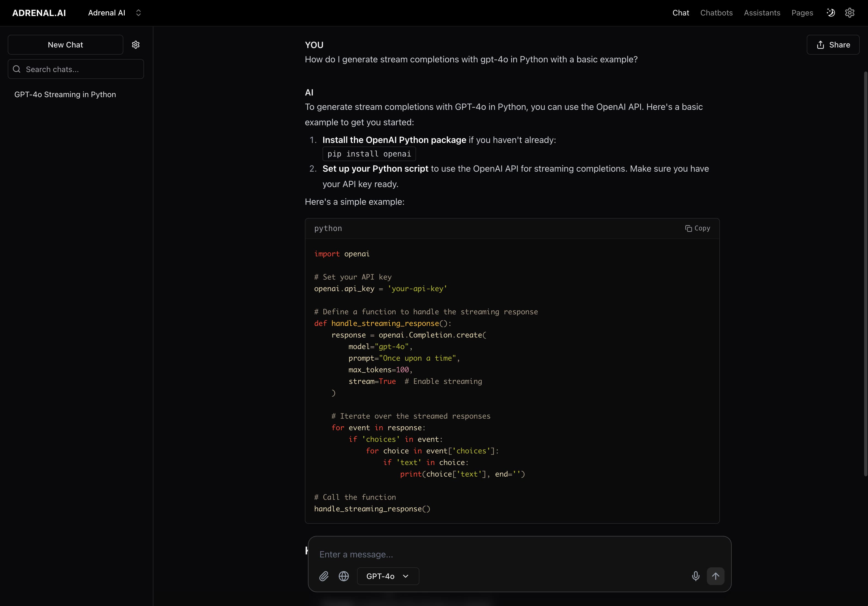
Task: Click the history clock icon in top bar
Action: [x=830, y=12]
